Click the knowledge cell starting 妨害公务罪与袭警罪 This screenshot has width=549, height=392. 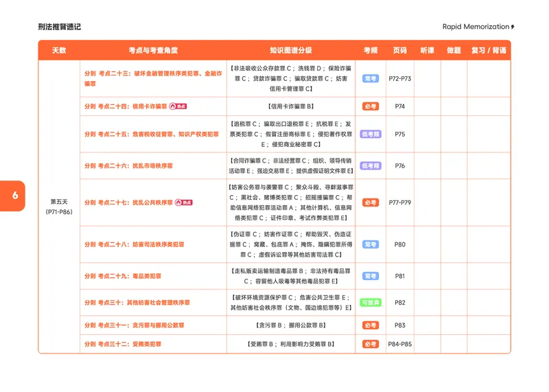(x=290, y=203)
